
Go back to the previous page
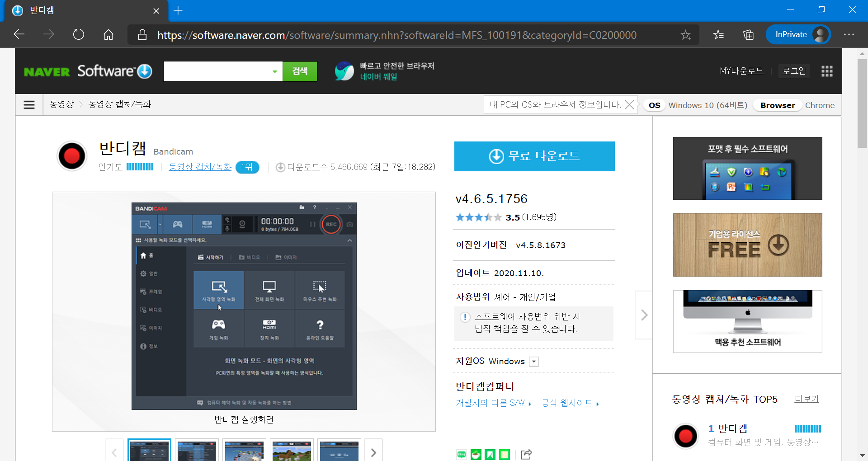pos(19,34)
